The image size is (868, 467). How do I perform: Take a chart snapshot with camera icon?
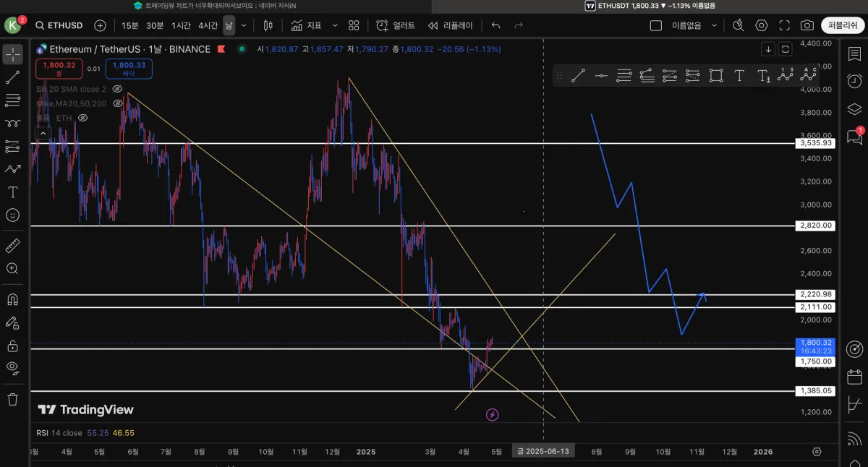(x=807, y=25)
